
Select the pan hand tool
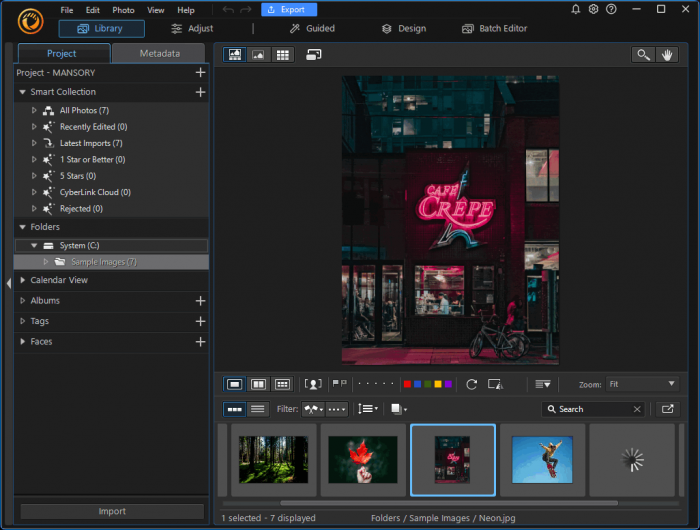[667, 55]
